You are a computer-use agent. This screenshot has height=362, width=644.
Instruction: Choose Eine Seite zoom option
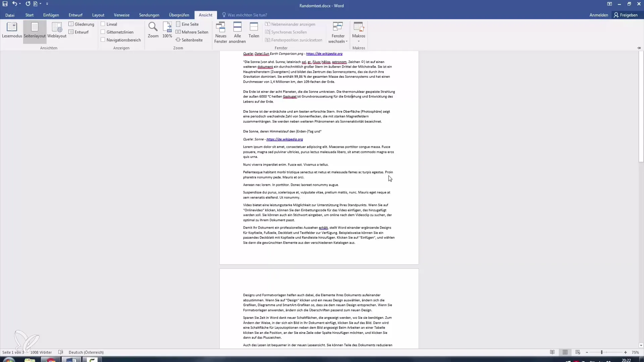(x=187, y=24)
